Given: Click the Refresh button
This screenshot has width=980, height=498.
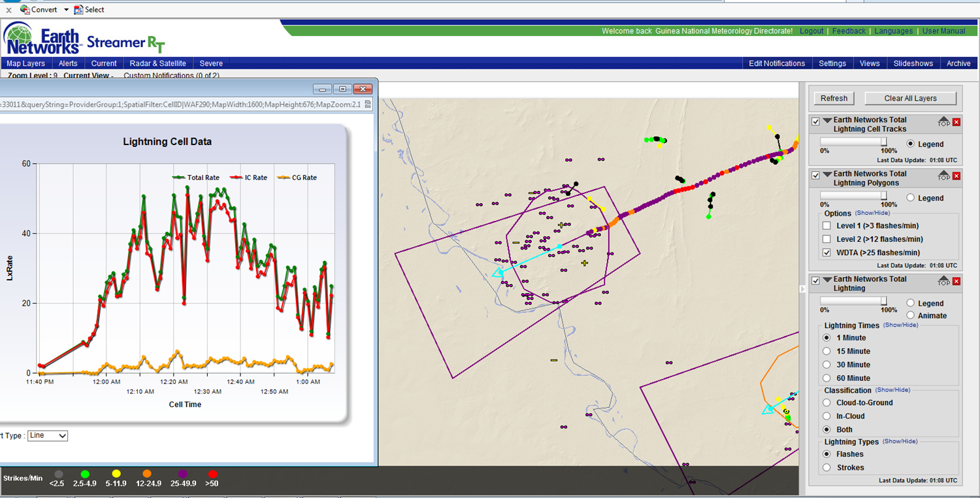Looking at the screenshot, I should tap(834, 98).
